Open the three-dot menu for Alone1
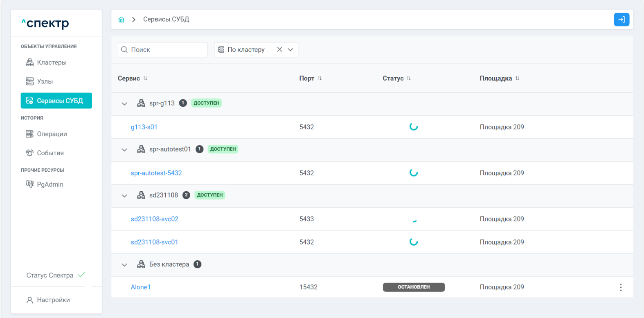Viewport: 644px width, 318px height. pos(620,287)
